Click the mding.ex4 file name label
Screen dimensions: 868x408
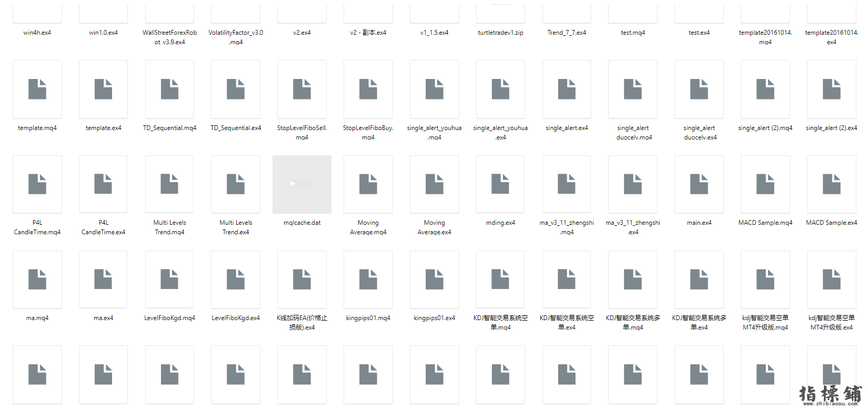[500, 223]
